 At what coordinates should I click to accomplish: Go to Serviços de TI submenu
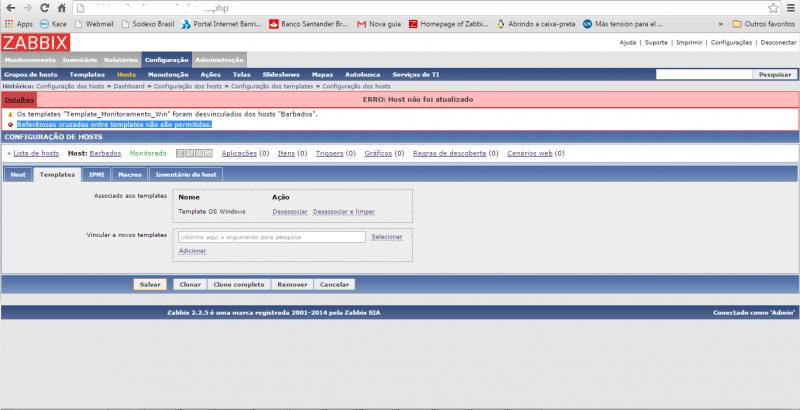(416, 75)
